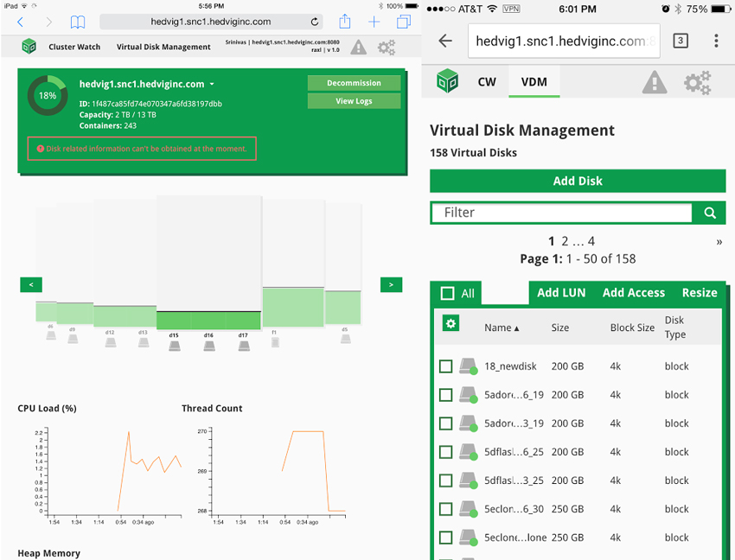
Task: Click the f1 capacity bar
Action: (293, 307)
